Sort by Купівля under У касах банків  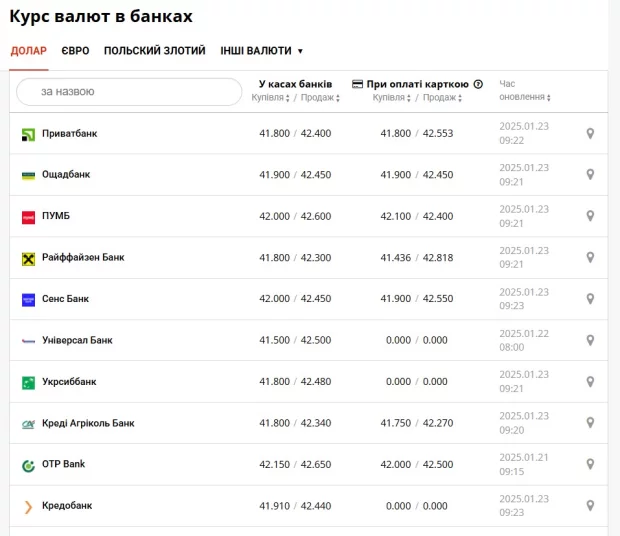click(x=271, y=98)
